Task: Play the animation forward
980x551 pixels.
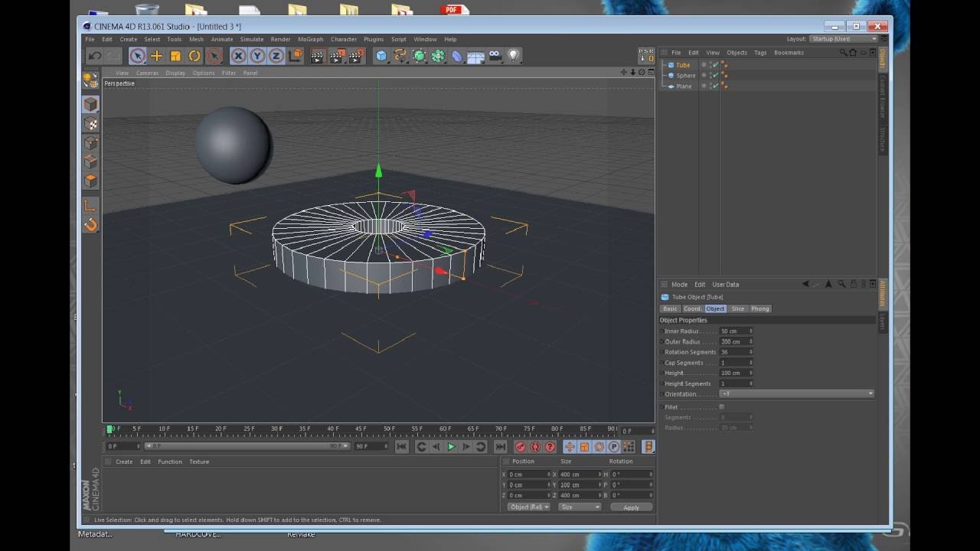Action: 451,446
